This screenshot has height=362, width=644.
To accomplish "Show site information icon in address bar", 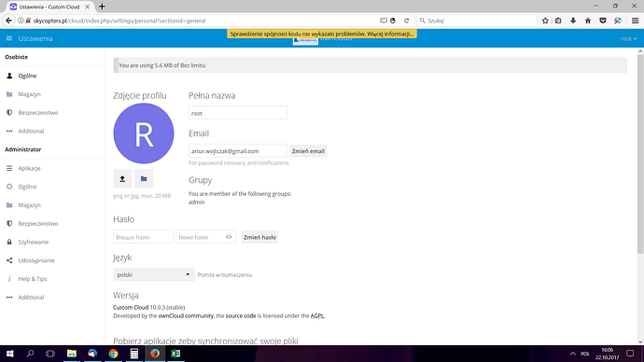I will (21, 21).
